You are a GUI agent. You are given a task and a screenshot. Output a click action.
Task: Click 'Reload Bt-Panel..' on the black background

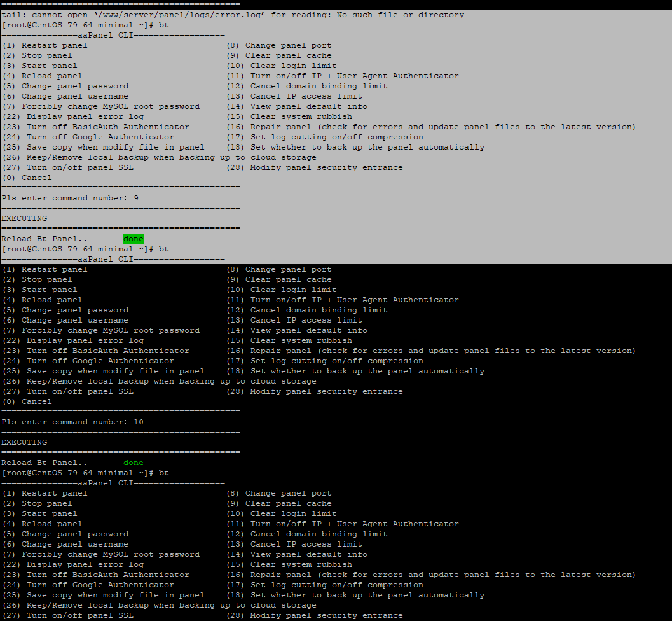[45, 463]
